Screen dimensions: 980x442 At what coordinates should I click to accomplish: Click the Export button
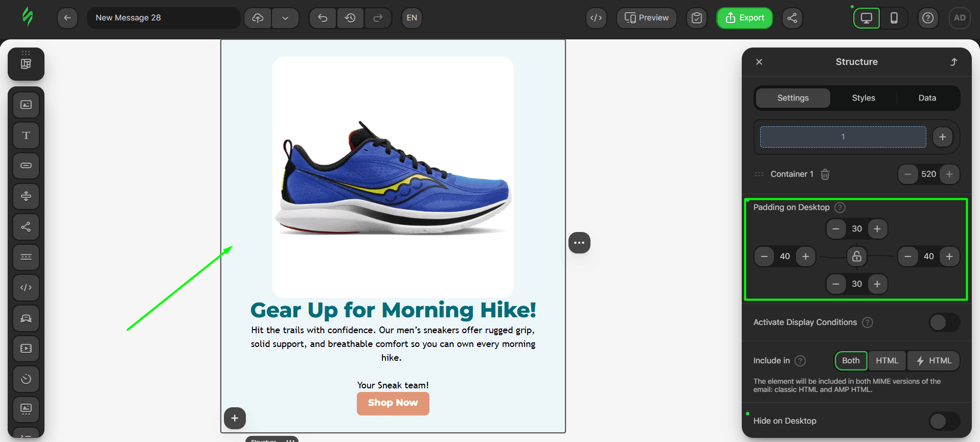(x=744, y=18)
